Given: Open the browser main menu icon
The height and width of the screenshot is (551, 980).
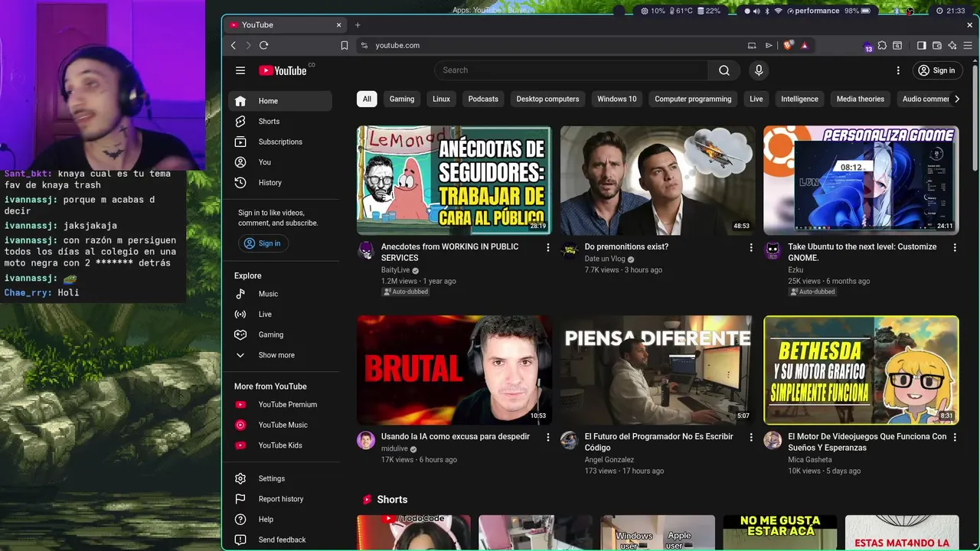Looking at the screenshot, I should [x=968, y=45].
